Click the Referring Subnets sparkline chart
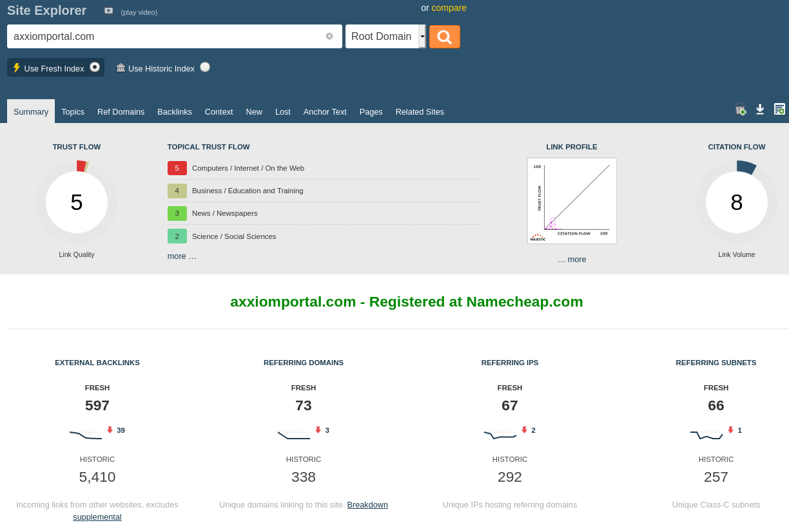The height and width of the screenshot is (532, 789). tap(706, 435)
